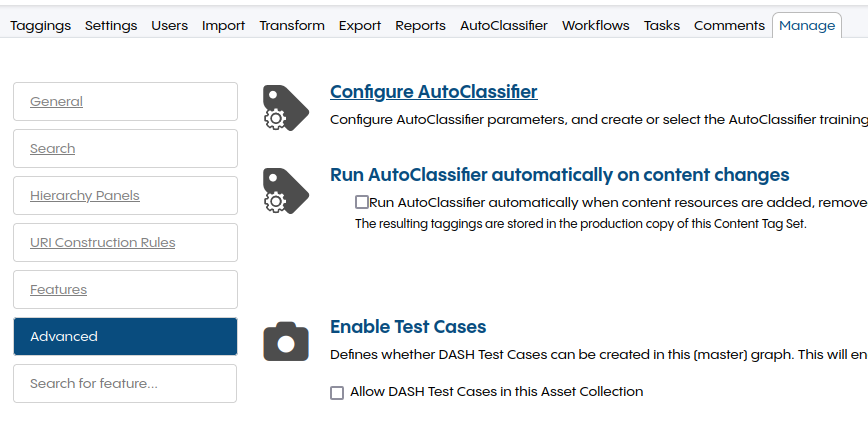The height and width of the screenshot is (422, 868).
Task: Open the Transform tab
Action: coord(291,25)
